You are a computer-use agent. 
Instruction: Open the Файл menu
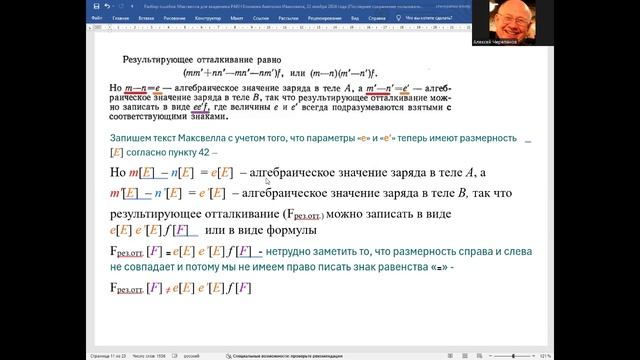click(97, 18)
